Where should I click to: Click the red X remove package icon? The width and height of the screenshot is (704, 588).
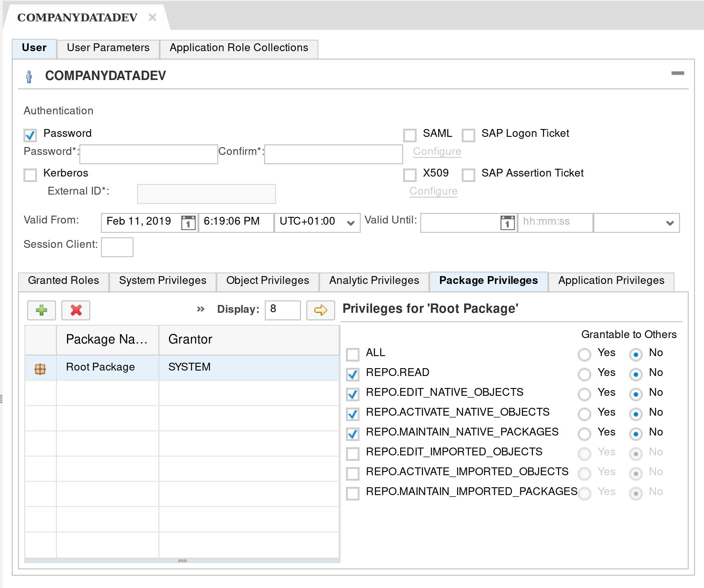pyautogui.click(x=76, y=310)
